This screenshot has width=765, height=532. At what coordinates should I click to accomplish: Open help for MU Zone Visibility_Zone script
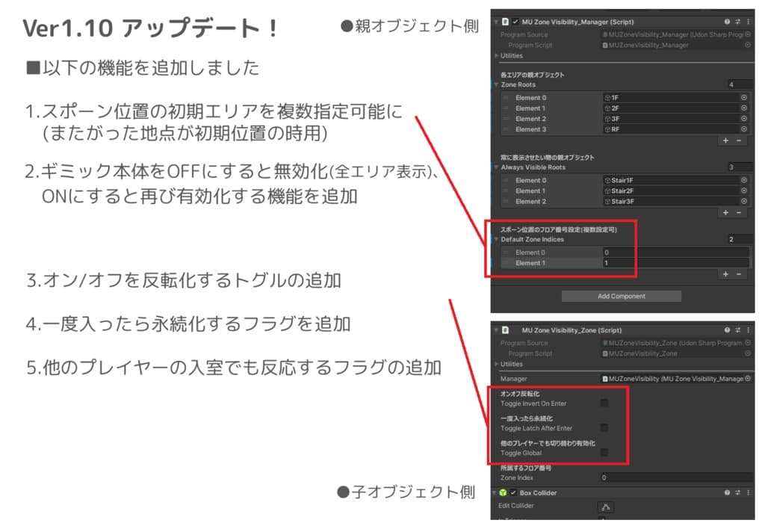(727, 330)
